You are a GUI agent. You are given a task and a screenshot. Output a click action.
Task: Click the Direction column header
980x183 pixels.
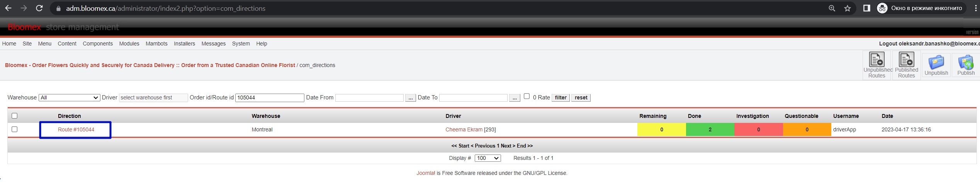pyautogui.click(x=70, y=116)
